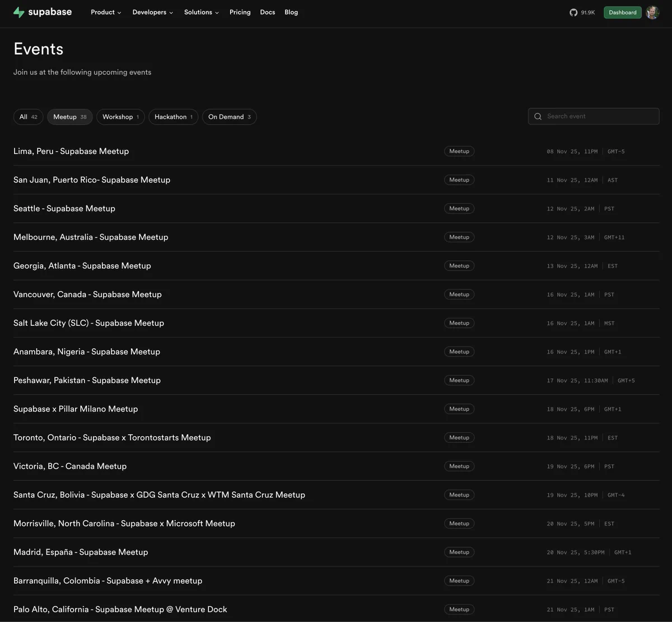Viewport: 672px width, 622px height.
Task: Open the Docs page
Action: (268, 12)
